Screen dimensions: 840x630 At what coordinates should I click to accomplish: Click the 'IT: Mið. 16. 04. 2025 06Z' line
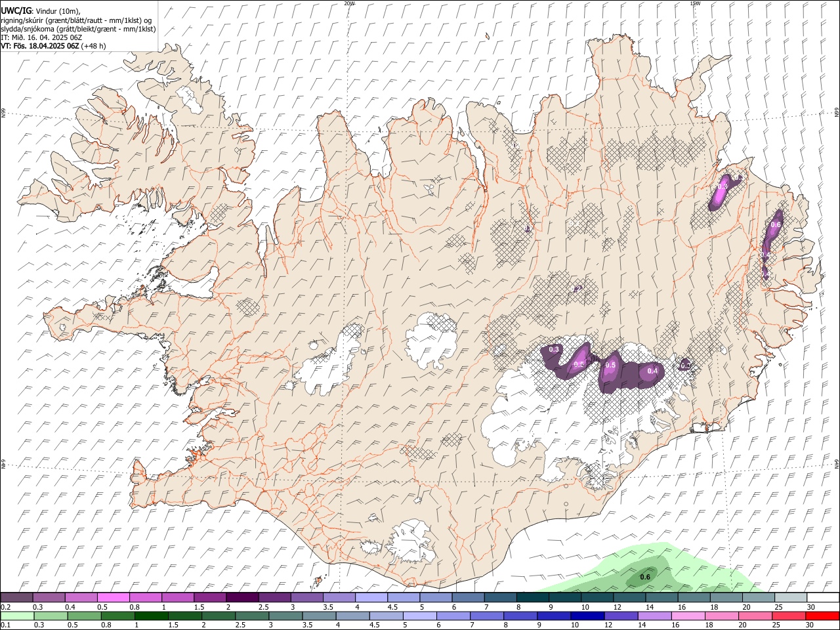41,37
